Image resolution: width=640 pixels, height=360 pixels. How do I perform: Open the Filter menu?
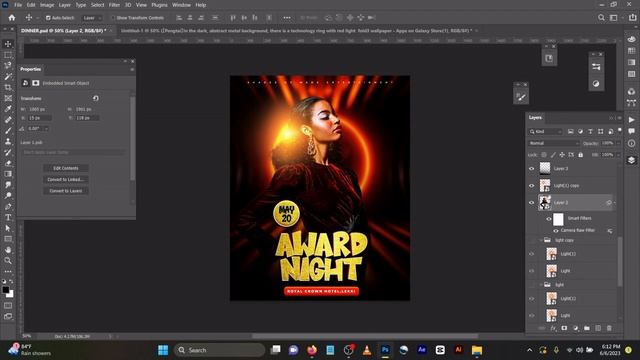[x=114, y=5]
